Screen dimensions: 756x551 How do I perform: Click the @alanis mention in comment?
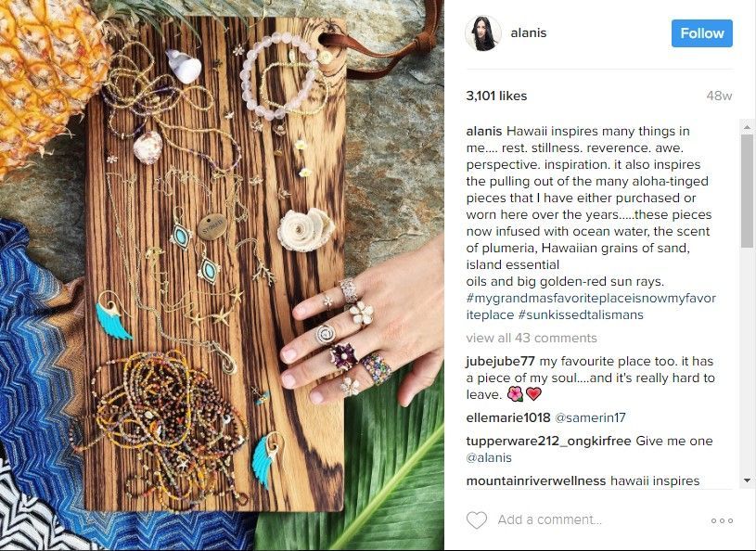point(489,457)
